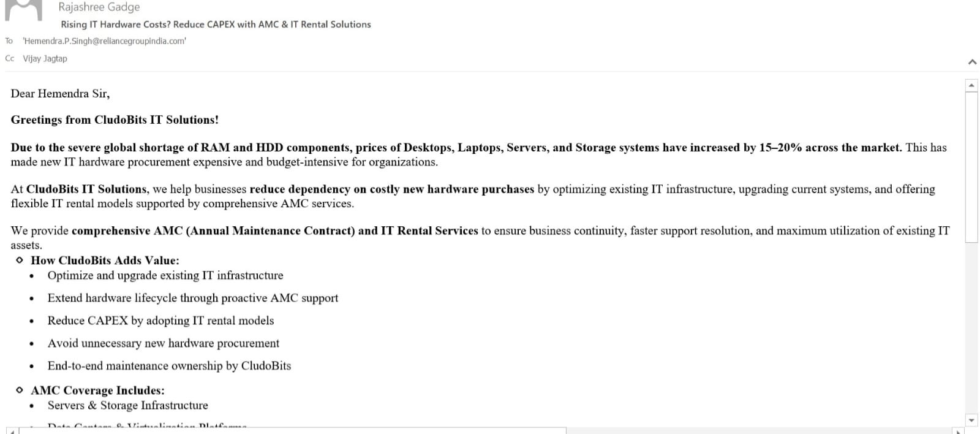Viewport: 980px width, 434px height.
Task: Click the "How CludoBits Adds Value" diamond bullet
Action: [20, 260]
